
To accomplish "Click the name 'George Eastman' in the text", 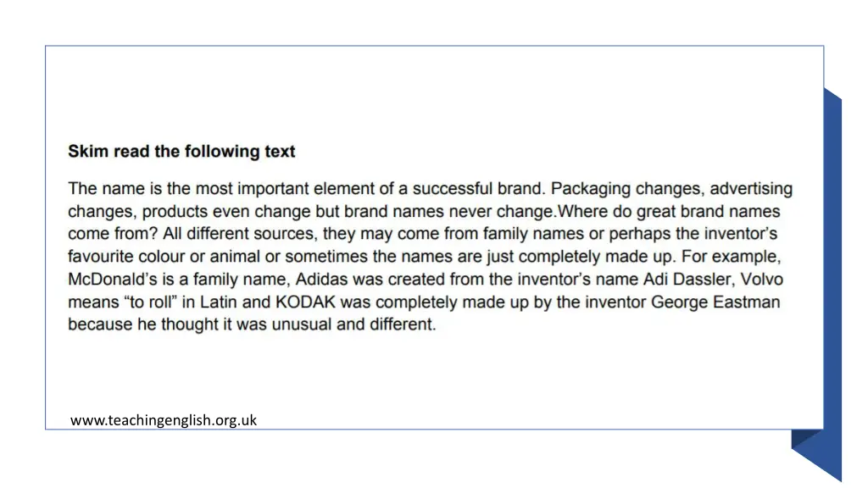I will tap(715, 302).
